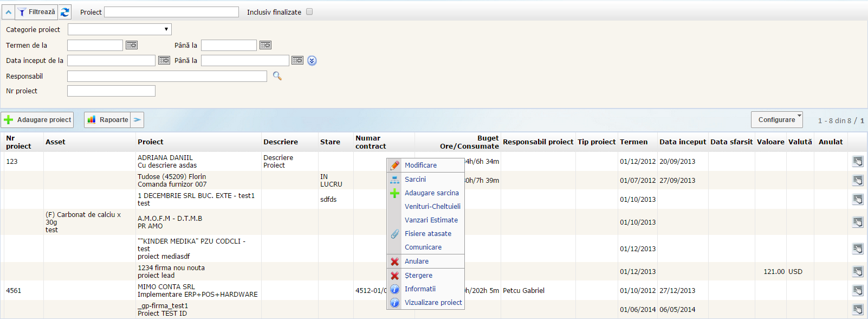Click the Adaugare proiect button
This screenshot has height=319, width=868.
[38, 119]
